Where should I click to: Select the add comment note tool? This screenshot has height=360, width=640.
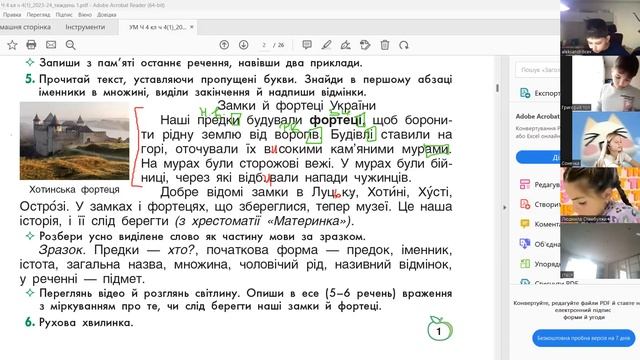pos(307,45)
